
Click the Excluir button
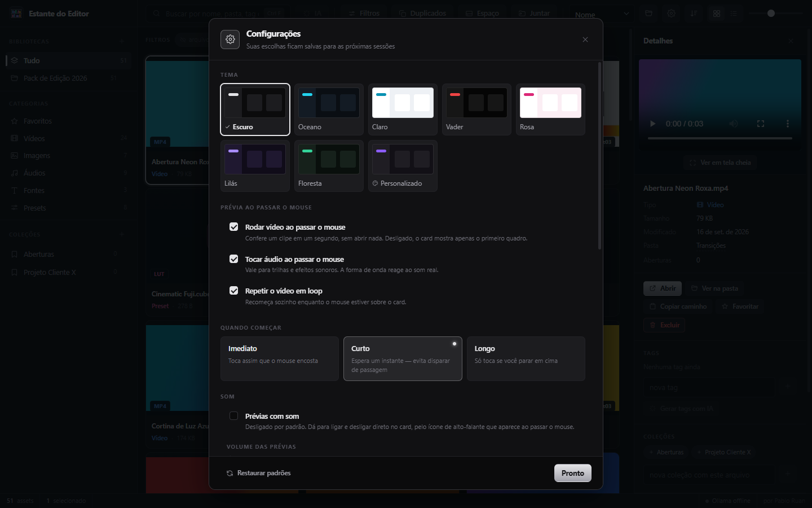[664, 325]
